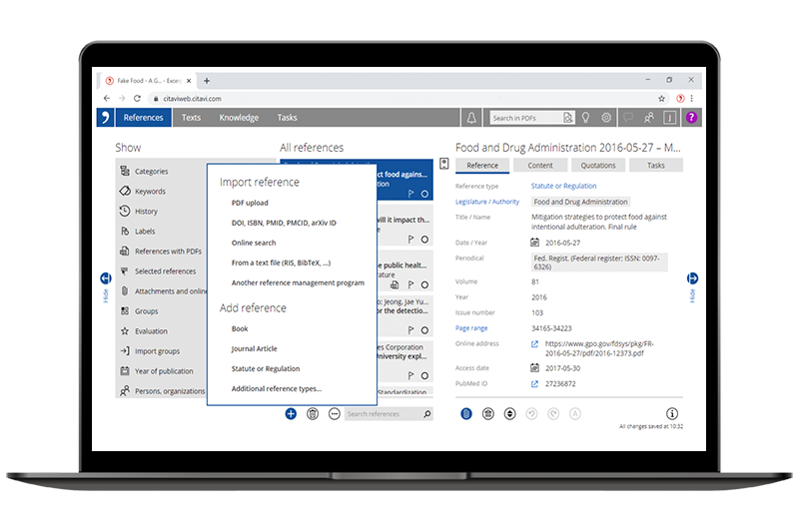Toggle the read-status circle on the selected reference

tap(424, 194)
